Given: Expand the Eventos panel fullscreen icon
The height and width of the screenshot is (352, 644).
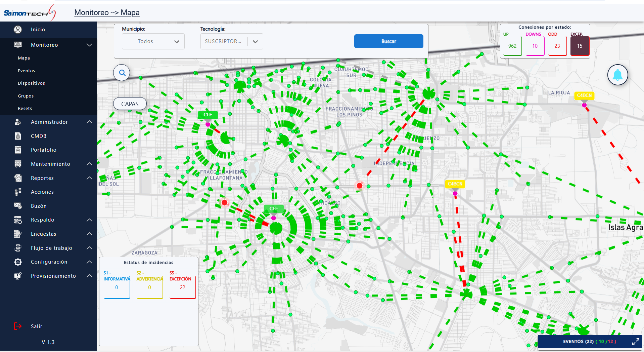Looking at the screenshot, I should [635, 342].
